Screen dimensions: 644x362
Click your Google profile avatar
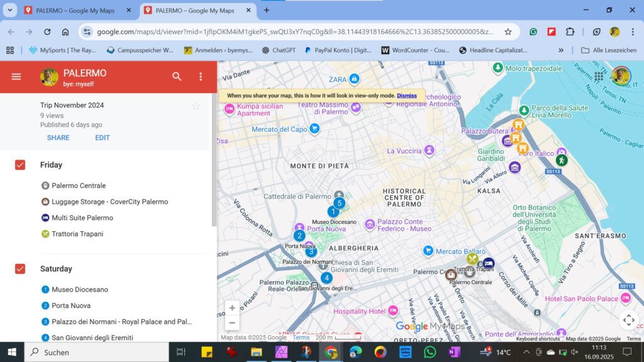click(620, 76)
